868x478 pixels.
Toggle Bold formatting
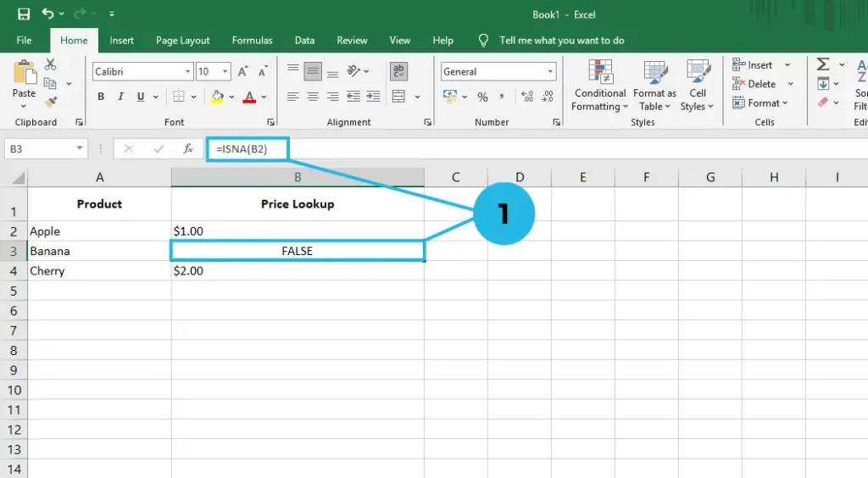[101, 97]
